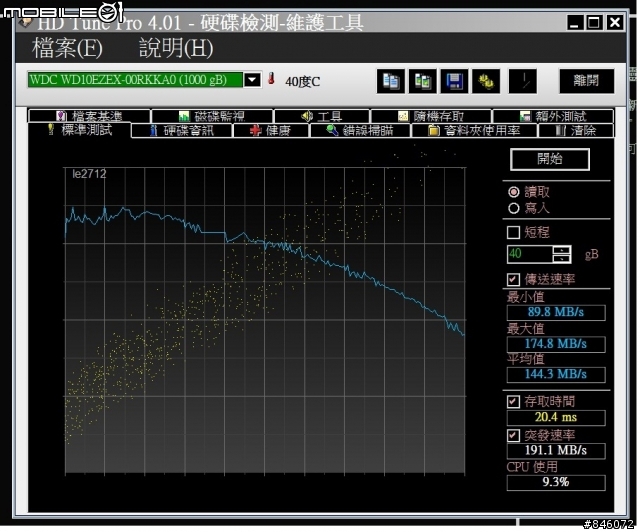Image resolution: width=640 pixels, height=532 pixels.
Task: Close the HD Tune Pro window
Action: 615,22
